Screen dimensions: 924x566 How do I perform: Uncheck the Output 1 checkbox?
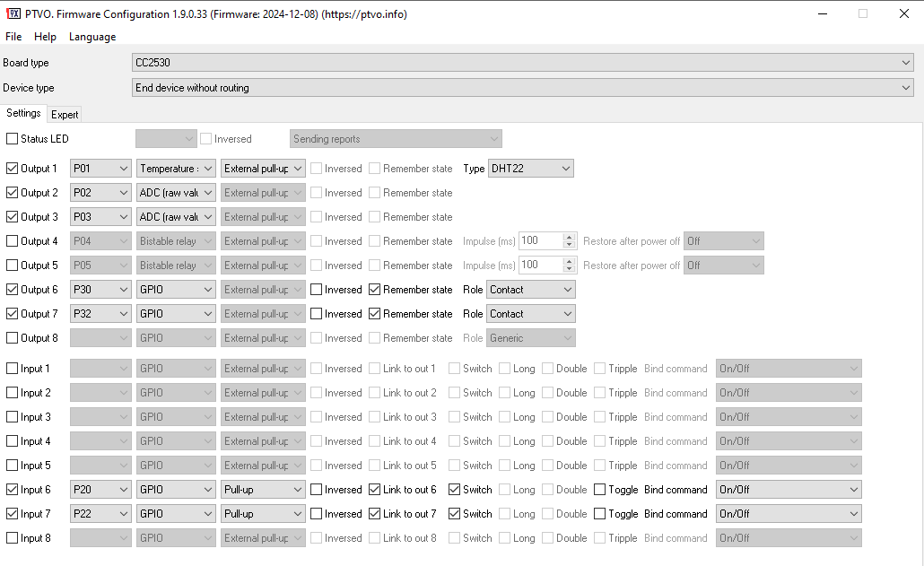12,169
